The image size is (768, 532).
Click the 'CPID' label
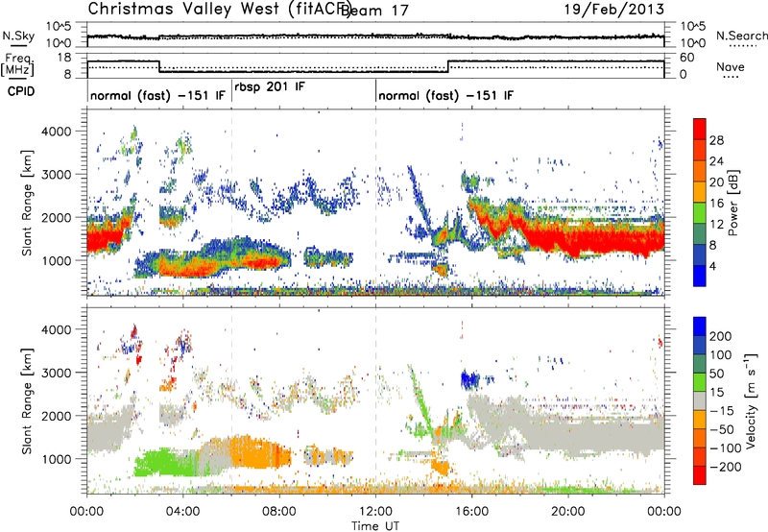pyautogui.click(x=21, y=91)
